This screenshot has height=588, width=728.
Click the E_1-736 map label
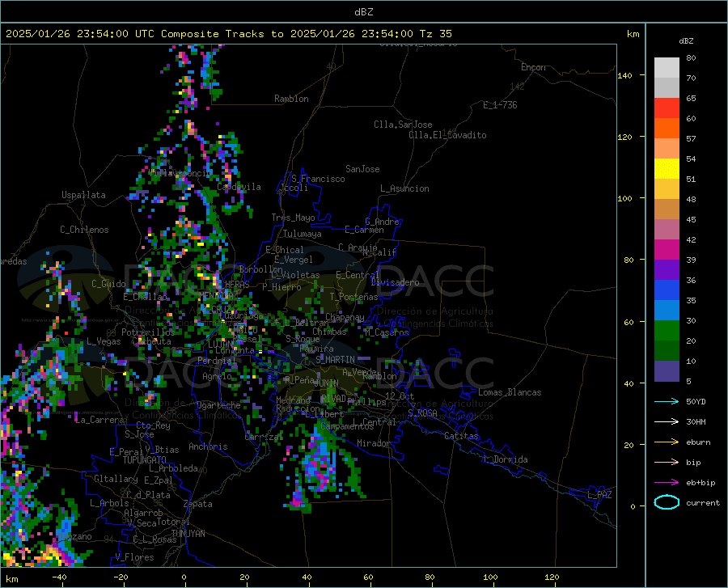pos(500,105)
